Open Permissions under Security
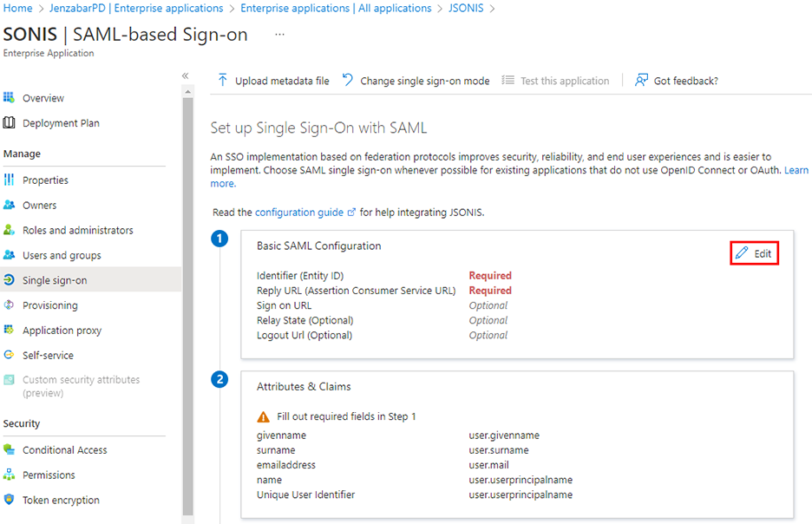 point(49,475)
